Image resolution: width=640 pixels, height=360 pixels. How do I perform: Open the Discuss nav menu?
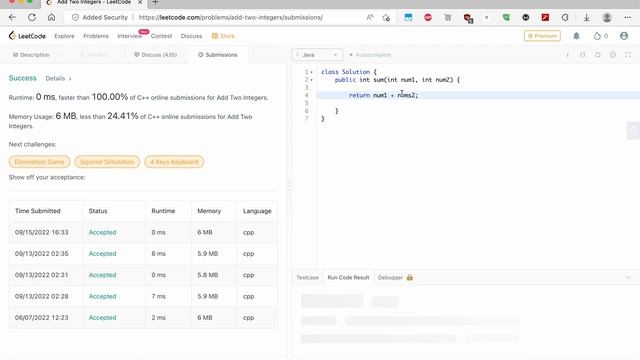(x=191, y=36)
